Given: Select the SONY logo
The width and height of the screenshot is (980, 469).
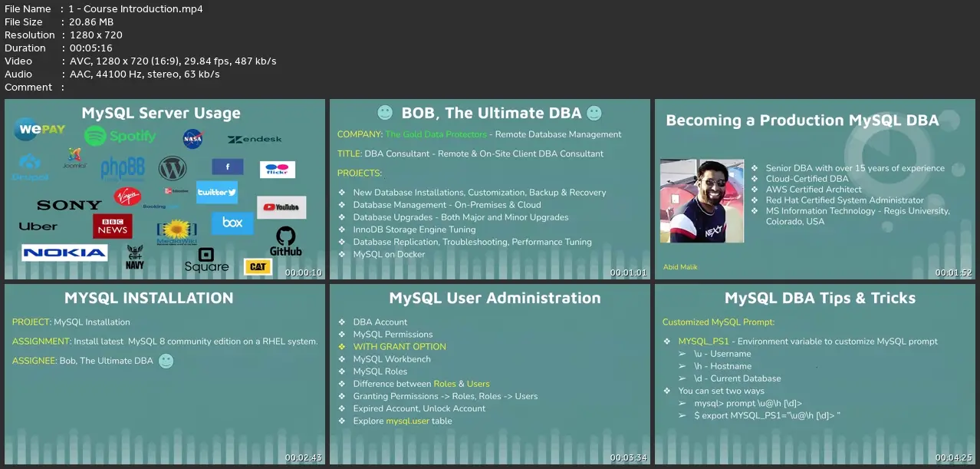Looking at the screenshot, I should 69,205.
